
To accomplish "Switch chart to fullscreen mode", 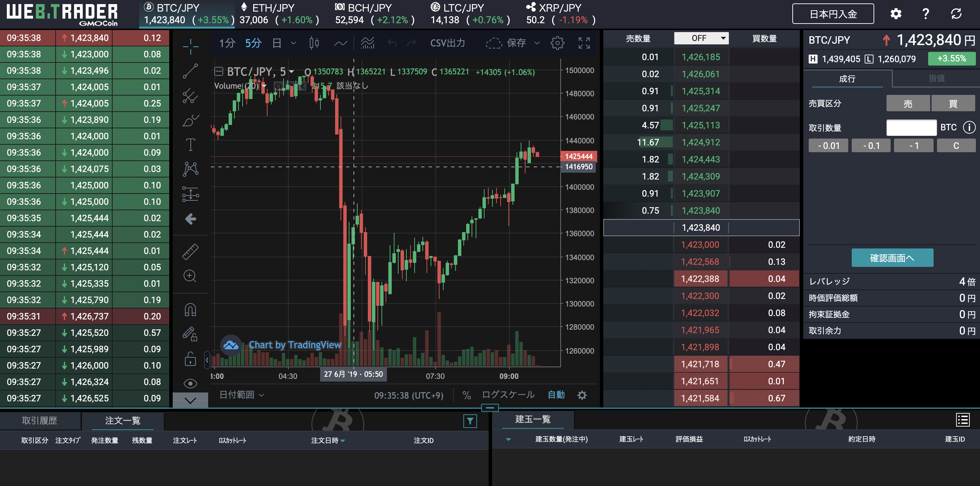I will pyautogui.click(x=584, y=43).
